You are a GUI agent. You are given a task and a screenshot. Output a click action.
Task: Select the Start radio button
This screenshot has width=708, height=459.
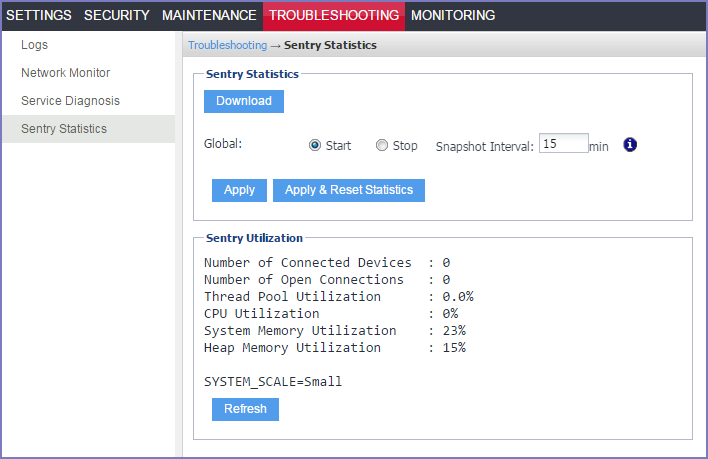pos(315,145)
